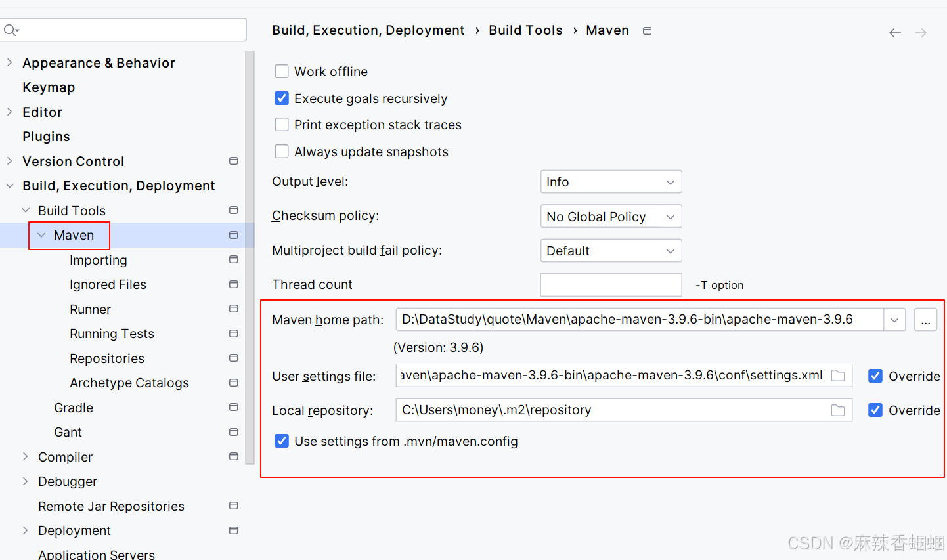Click the project icon on the Compiler row

pos(233,456)
